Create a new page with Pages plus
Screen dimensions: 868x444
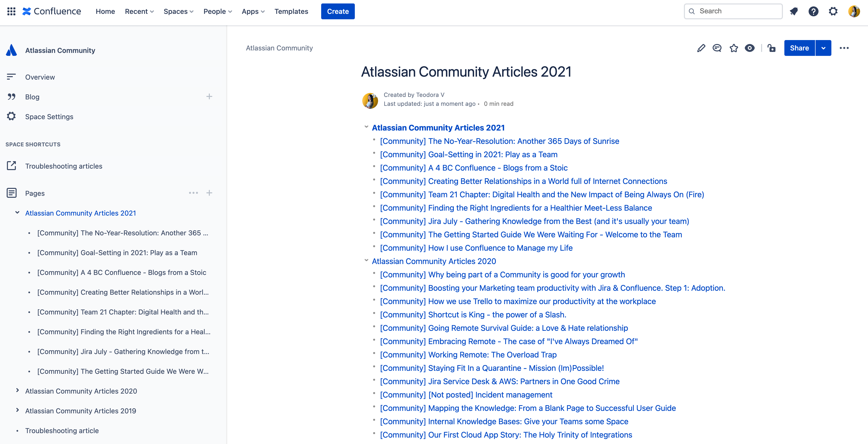coord(209,193)
